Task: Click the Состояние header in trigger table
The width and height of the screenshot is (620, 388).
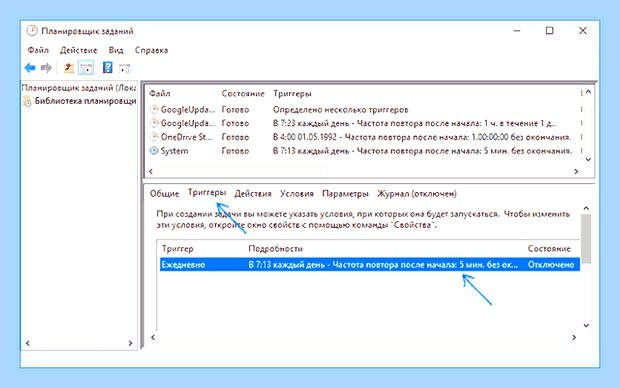Action: [x=549, y=249]
